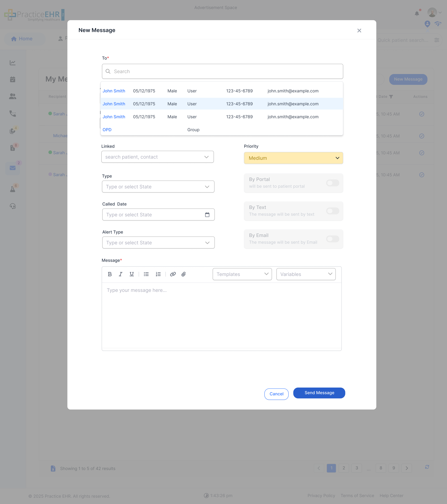Attach a file with the paperclip icon
447x504 pixels.
pyautogui.click(x=183, y=274)
